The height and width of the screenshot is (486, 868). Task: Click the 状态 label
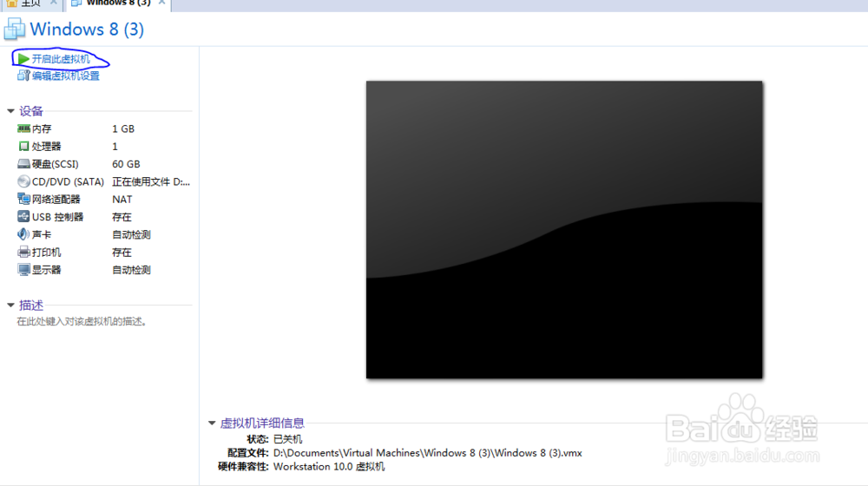click(258, 439)
